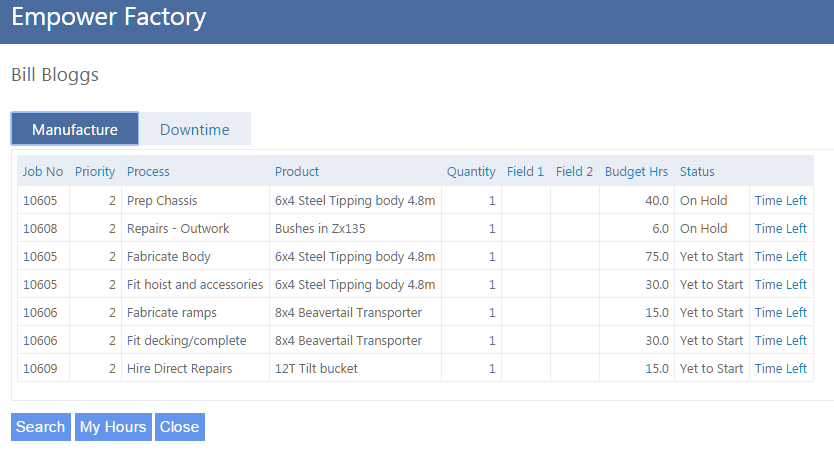Click the Product column header

point(297,171)
